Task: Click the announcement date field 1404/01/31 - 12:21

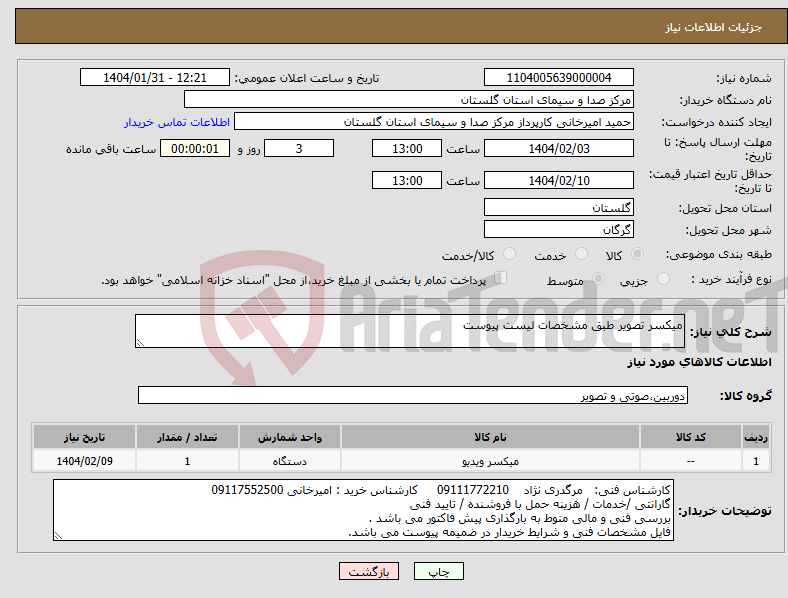Action: coord(155,78)
